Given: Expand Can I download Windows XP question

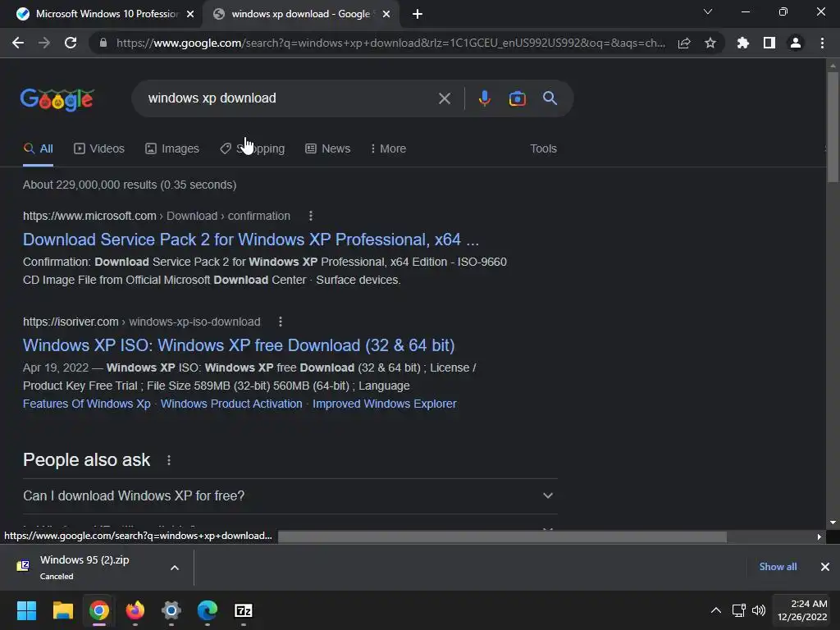Looking at the screenshot, I should (290, 496).
